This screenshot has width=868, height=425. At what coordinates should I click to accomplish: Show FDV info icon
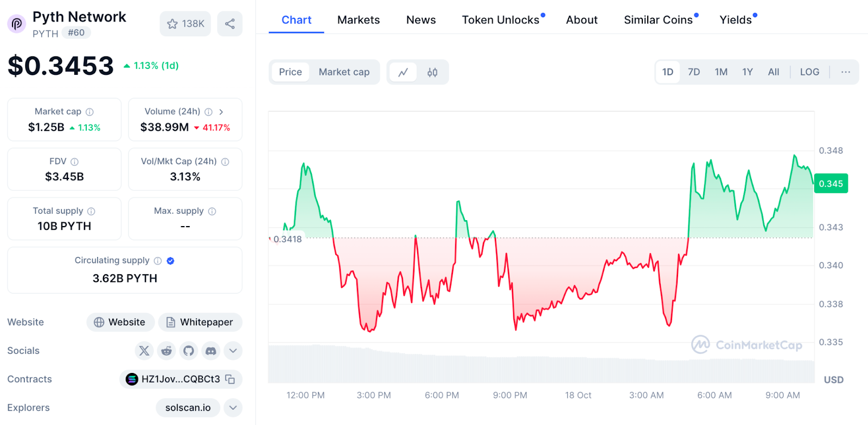75,162
